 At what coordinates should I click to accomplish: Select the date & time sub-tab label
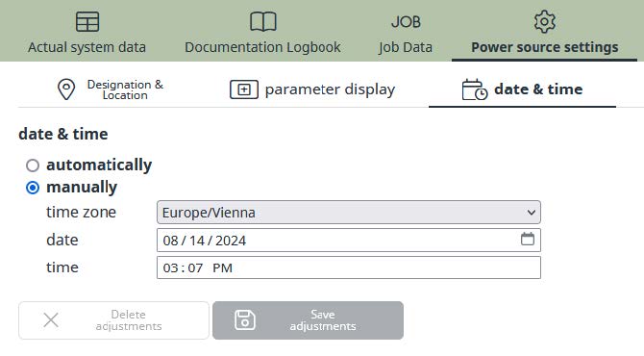click(x=538, y=89)
